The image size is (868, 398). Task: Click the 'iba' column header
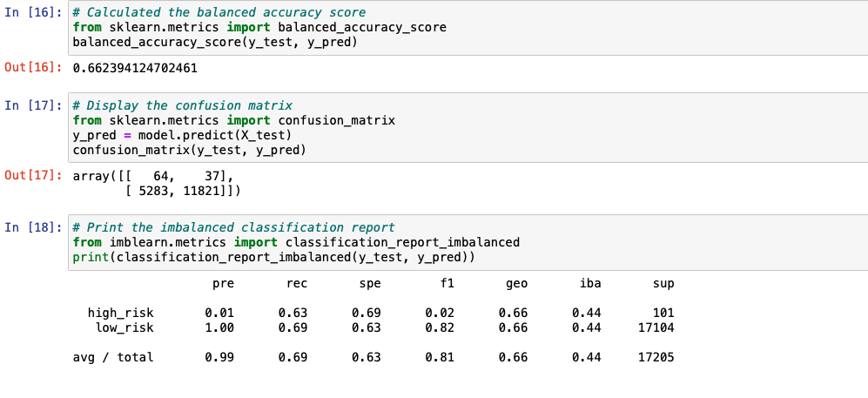pyautogui.click(x=589, y=283)
